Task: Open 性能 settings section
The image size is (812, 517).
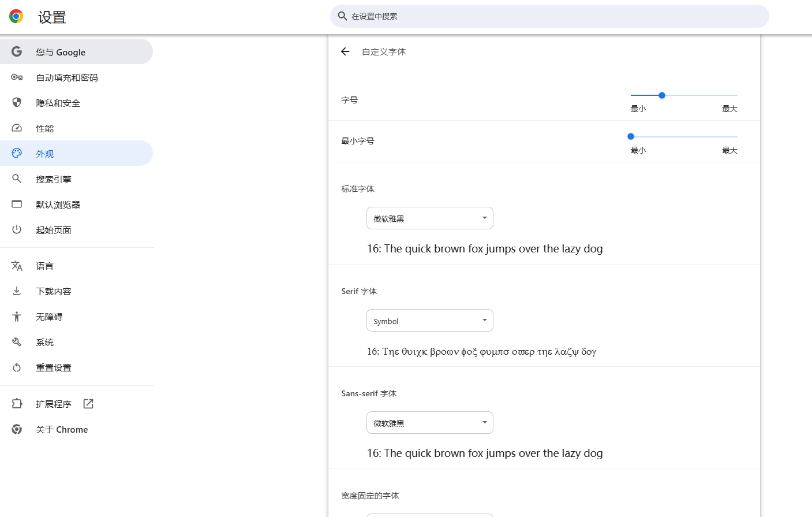Action: 76,128
